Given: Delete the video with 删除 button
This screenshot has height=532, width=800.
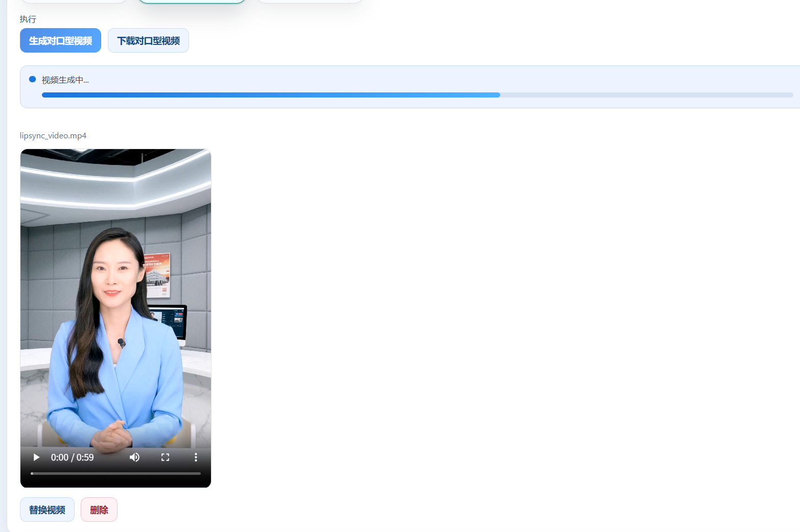Looking at the screenshot, I should 99,510.
